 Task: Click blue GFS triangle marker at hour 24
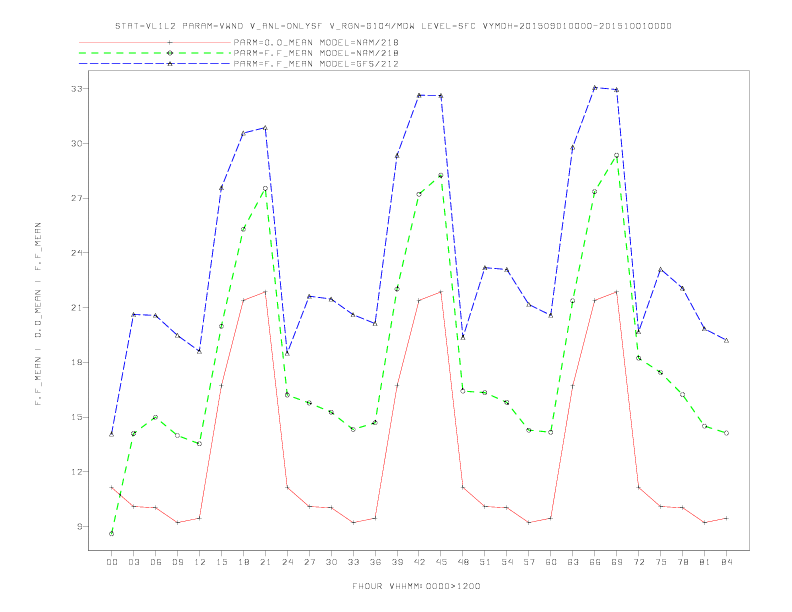pos(287,353)
